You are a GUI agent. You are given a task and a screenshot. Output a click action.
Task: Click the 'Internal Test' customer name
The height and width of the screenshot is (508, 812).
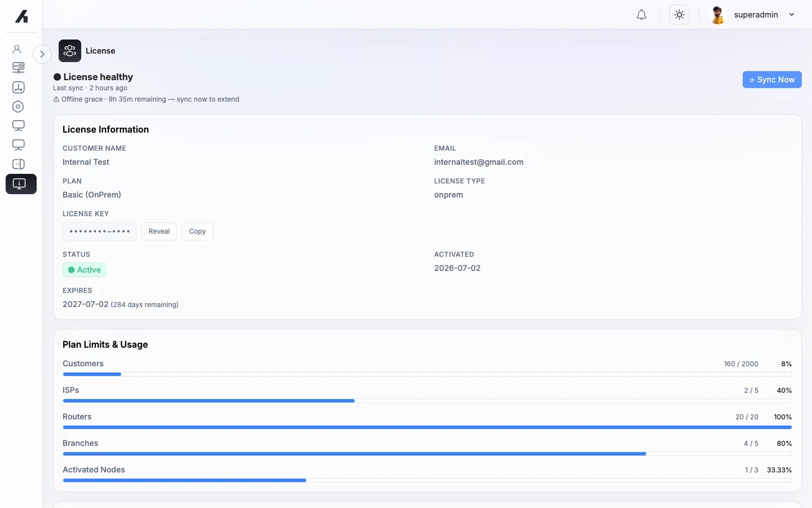point(86,162)
